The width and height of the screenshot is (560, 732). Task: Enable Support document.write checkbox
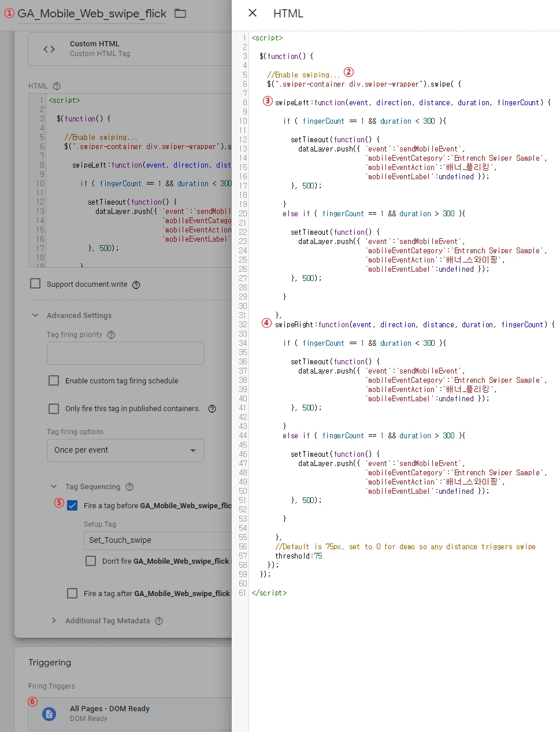(x=35, y=284)
